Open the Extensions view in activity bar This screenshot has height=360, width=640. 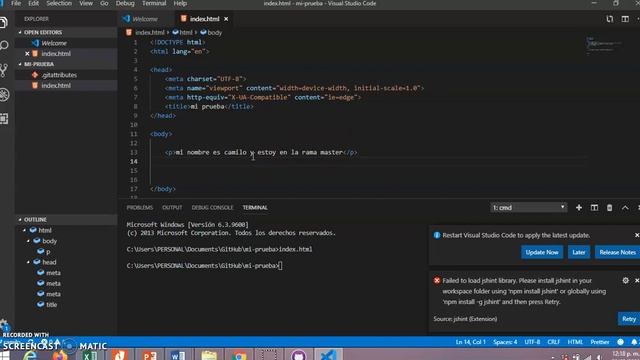(x=4, y=119)
